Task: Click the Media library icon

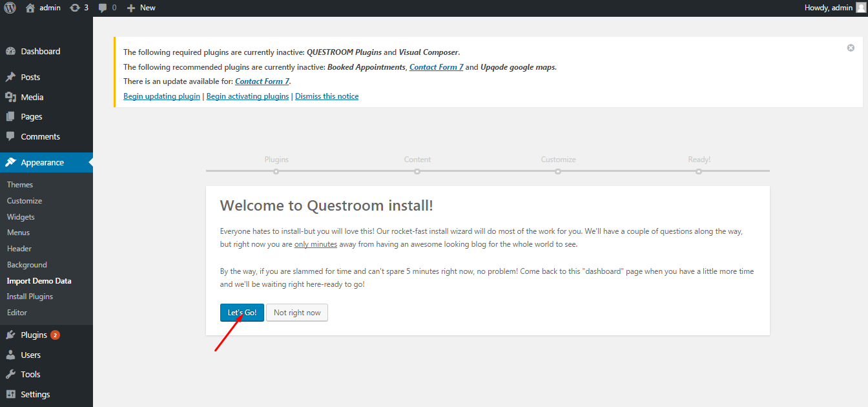Action: (x=10, y=97)
